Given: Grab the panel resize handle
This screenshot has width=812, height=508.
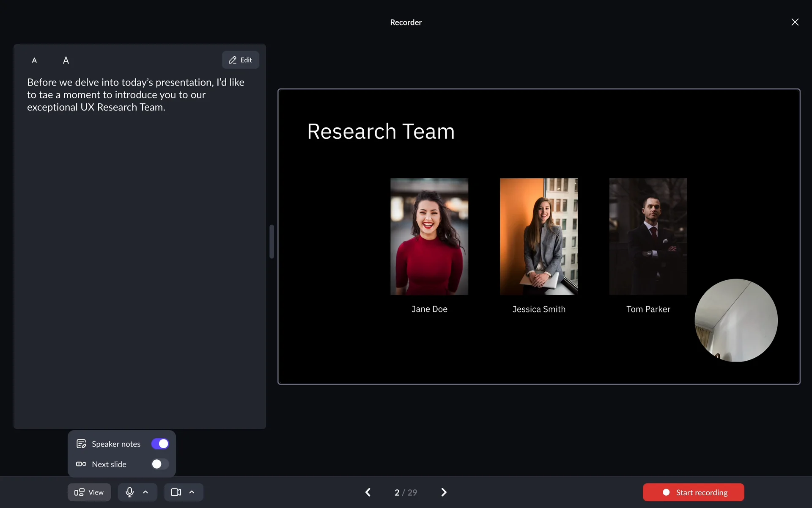Looking at the screenshot, I should pyautogui.click(x=272, y=241).
